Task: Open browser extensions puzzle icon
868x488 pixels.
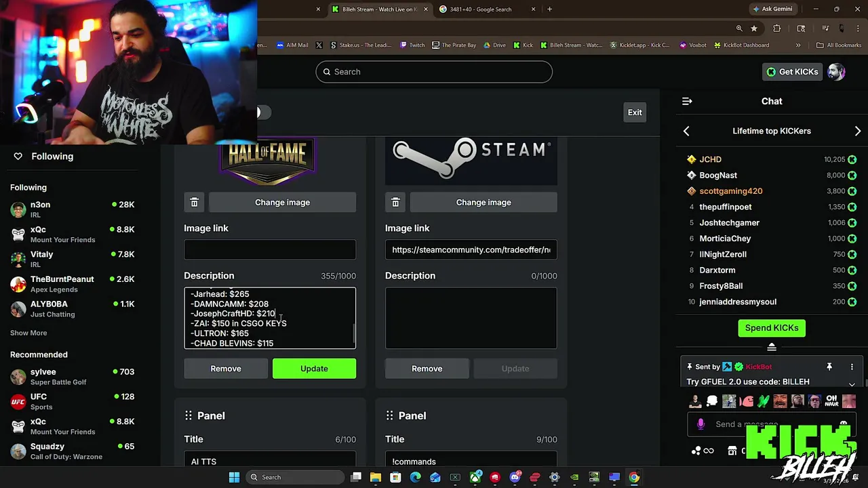Action: tap(777, 28)
